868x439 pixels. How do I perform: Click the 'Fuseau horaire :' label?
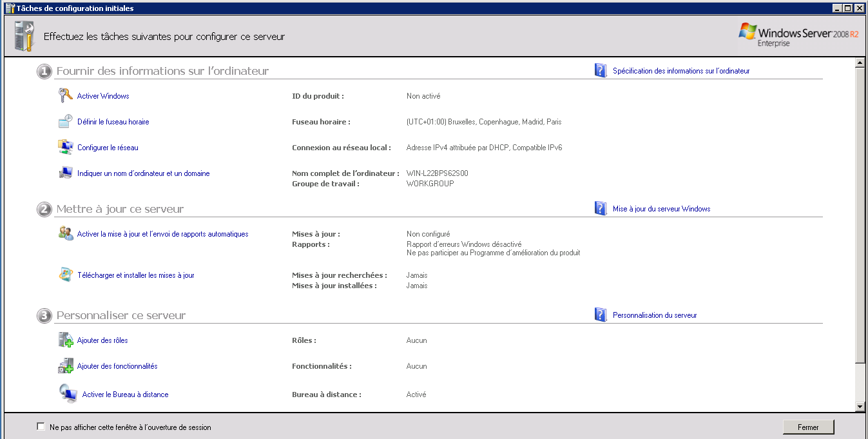tap(321, 122)
